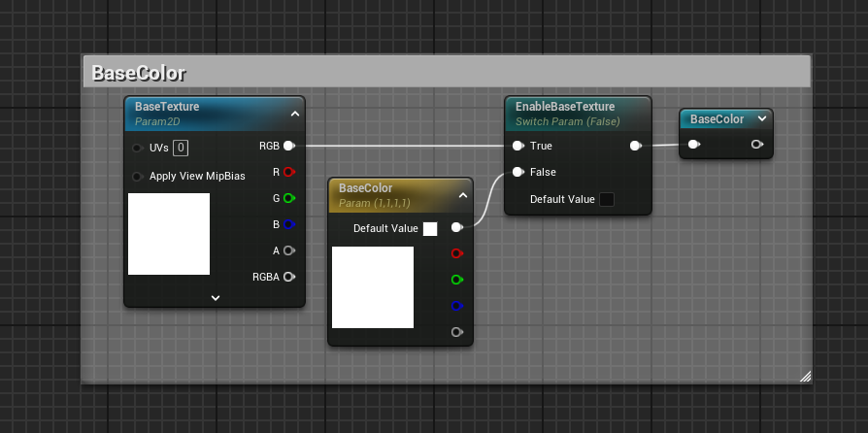Click the green output pin of BaseColor Param
868x433 pixels.
click(x=456, y=280)
